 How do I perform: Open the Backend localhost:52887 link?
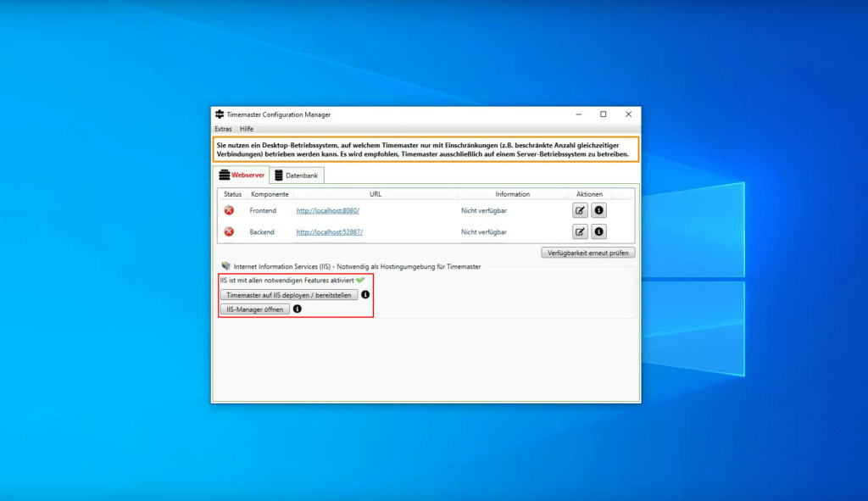(330, 231)
